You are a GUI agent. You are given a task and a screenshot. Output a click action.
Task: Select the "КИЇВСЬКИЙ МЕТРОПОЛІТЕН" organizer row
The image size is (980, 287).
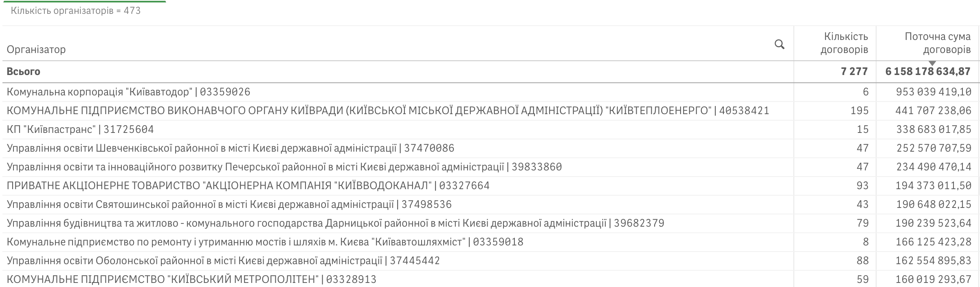coord(191,280)
